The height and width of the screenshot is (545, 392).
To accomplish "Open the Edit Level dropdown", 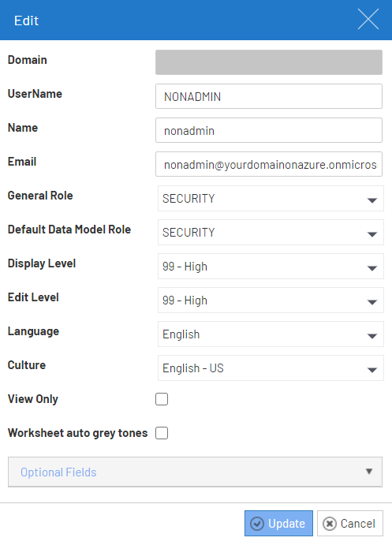I will pyautogui.click(x=271, y=300).
